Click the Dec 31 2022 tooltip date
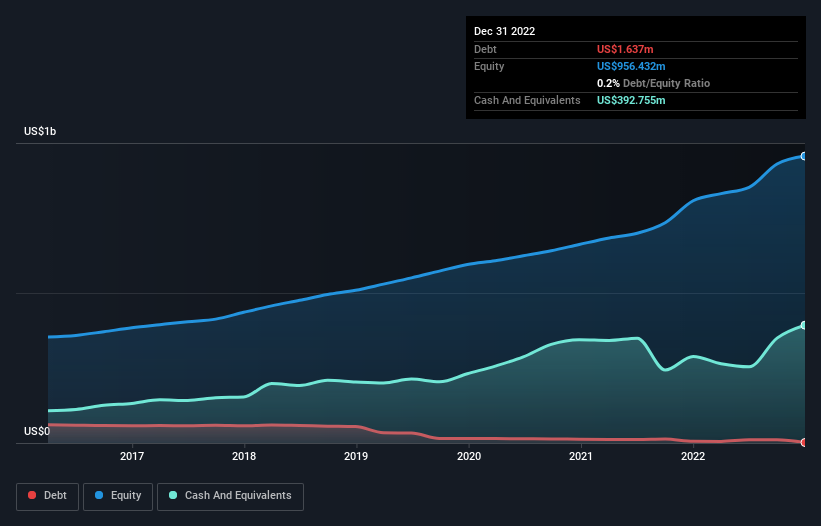This screenshot has height=526, width=821. pyautogui.click(x=504, y=31)
